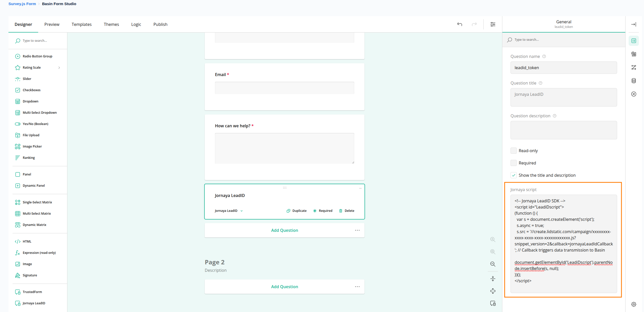This screenshot has width=644, height=312.
Task: Open the Logic tab
Action: [136, 24]
